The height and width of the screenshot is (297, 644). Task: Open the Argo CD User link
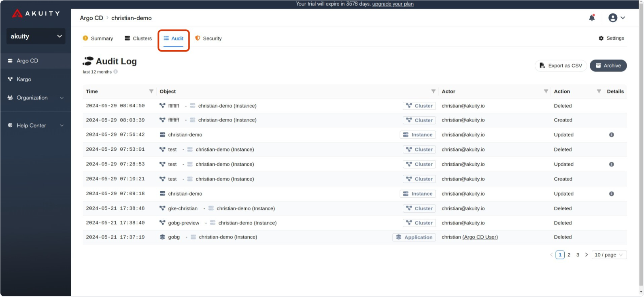(x=480, y=237)
